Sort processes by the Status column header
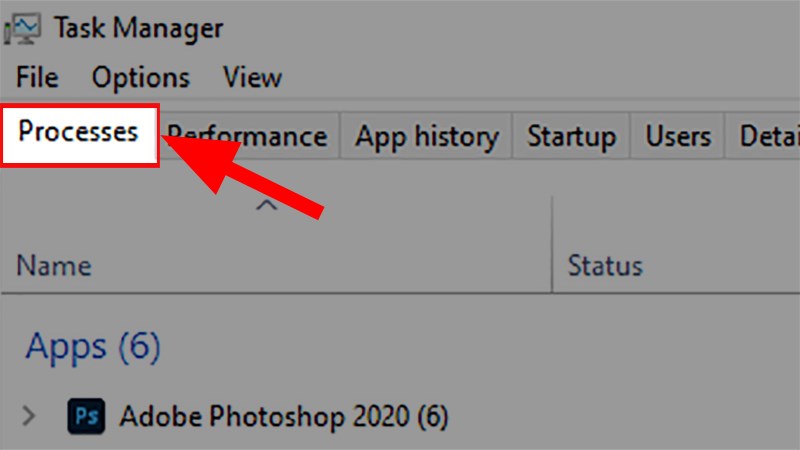 605,265
